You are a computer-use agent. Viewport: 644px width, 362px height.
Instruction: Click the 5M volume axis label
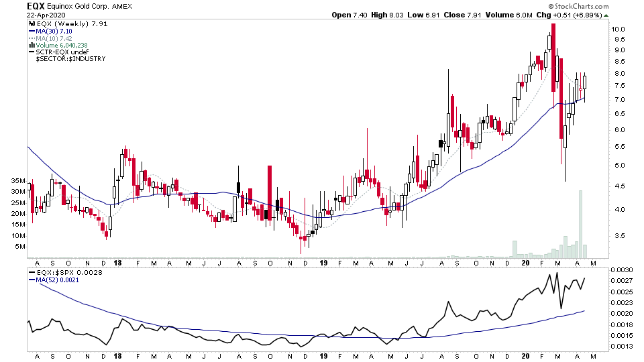[20, 247]
